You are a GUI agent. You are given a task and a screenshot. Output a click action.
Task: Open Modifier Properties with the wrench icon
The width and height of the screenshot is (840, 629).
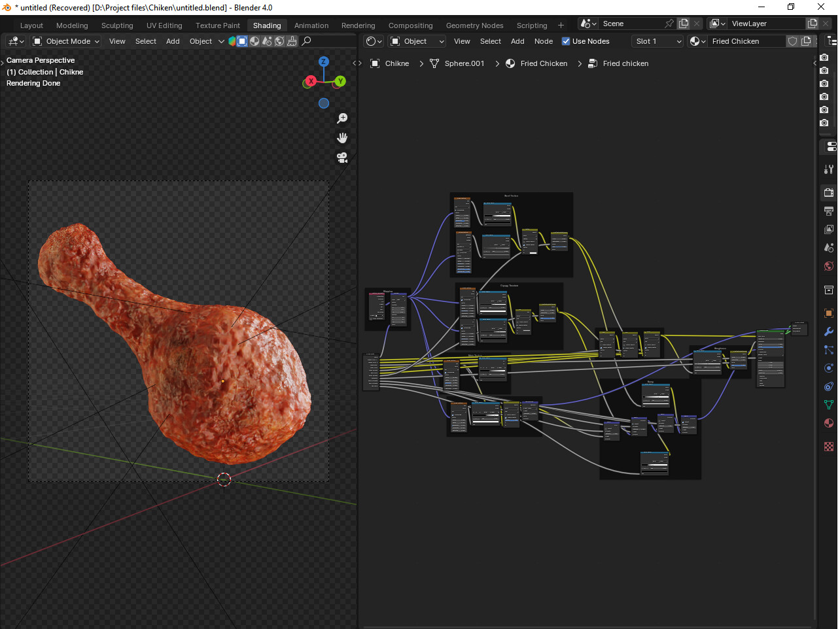828,331
